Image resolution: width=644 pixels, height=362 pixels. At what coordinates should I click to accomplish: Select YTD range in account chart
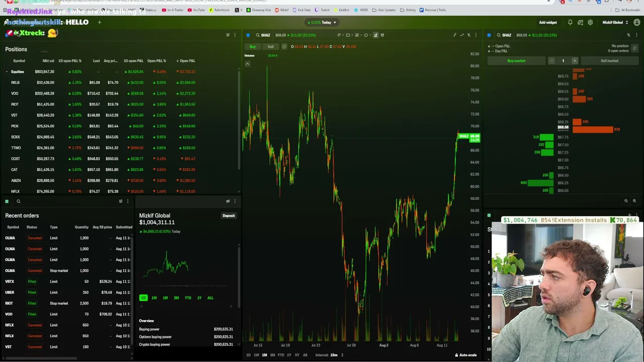pyautogui.click(x=188, y=298)
